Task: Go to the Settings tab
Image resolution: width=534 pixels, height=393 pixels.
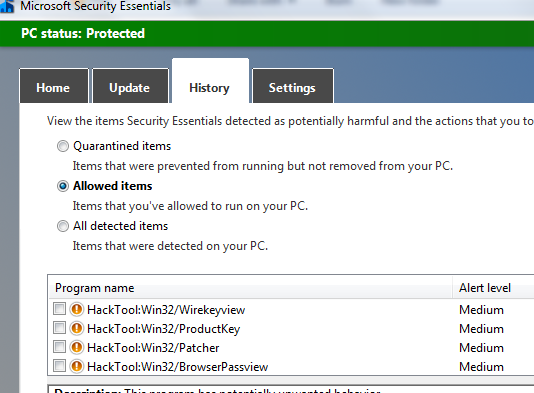Action: [x=293, y=86]
